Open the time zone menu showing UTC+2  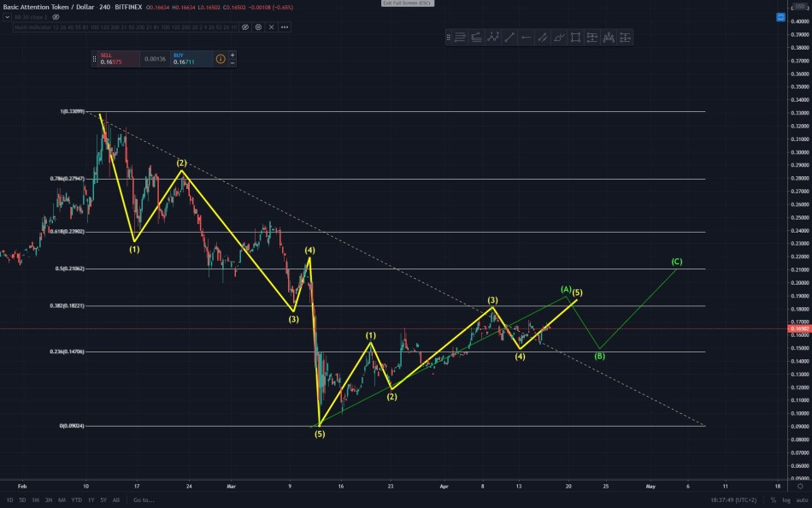(733, 500)
